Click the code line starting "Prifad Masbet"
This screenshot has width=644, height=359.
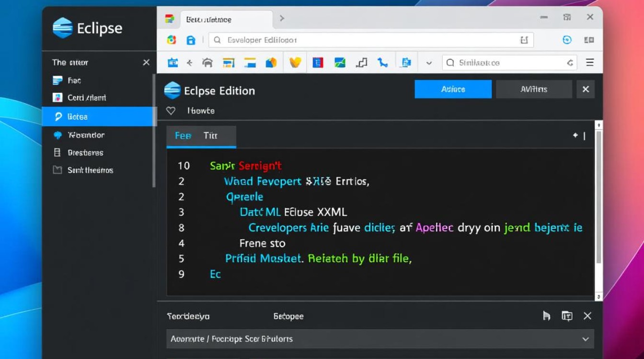click(x=319, y=259)
